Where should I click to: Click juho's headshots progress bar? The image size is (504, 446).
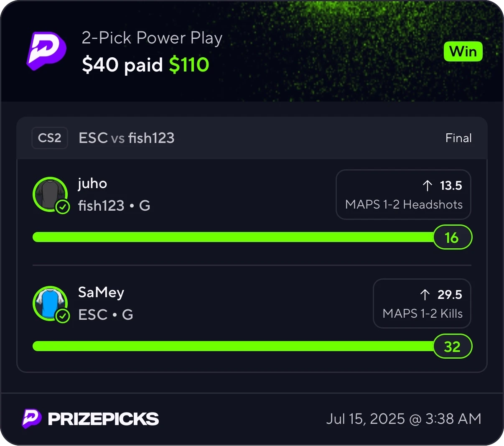(x=233, y=237)
